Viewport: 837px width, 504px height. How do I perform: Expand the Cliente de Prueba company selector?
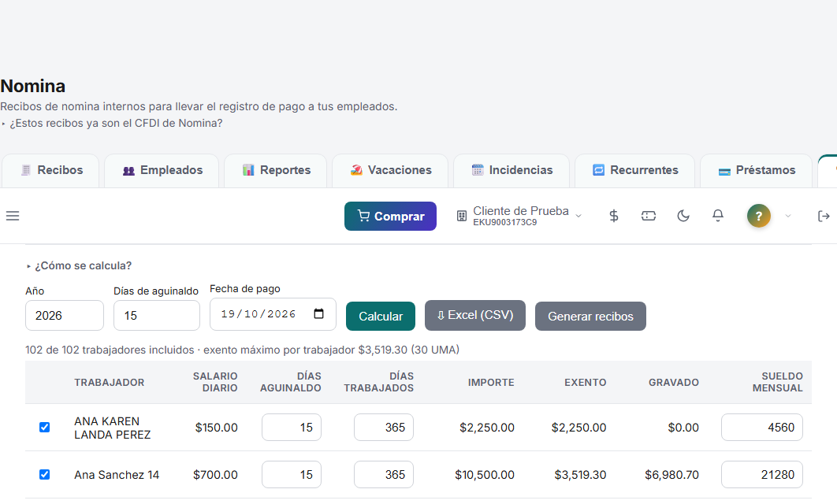point(519,216)
